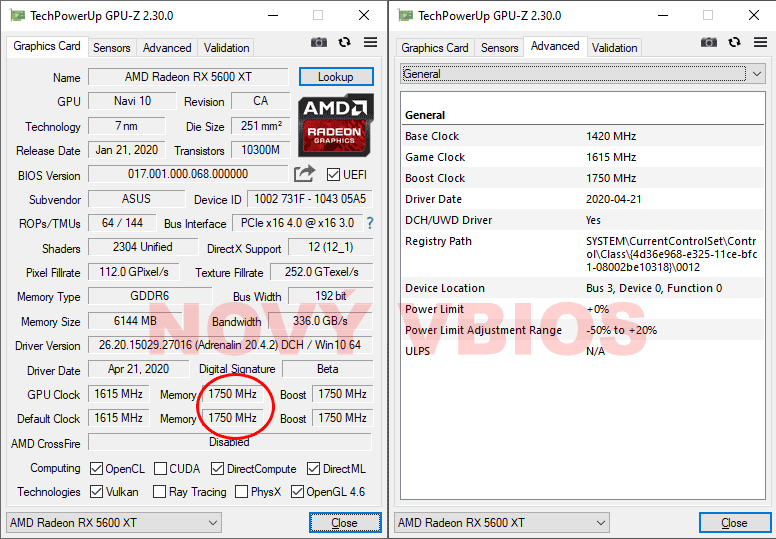Click camera screenshot icon in right window
776x539 pixels.
[709, 43]
